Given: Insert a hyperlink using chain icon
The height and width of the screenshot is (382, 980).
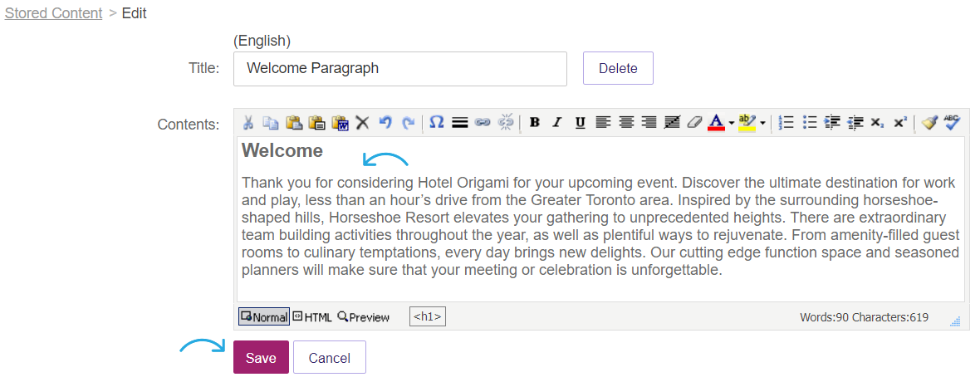Looking at the screenshot, I should pyautogui.click(x=482, y=123).
